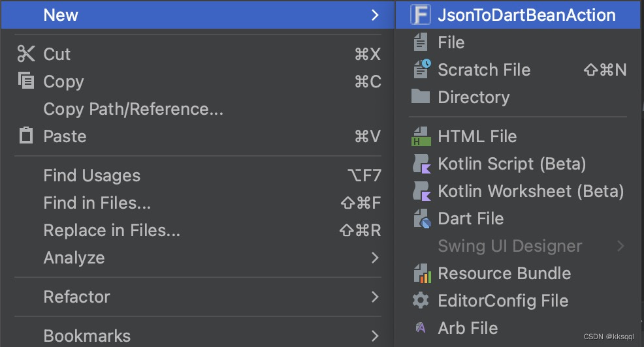Viewport: 644px width, 347px height.
Task: Click the Copy pages icon
Action: pos(26,80)
